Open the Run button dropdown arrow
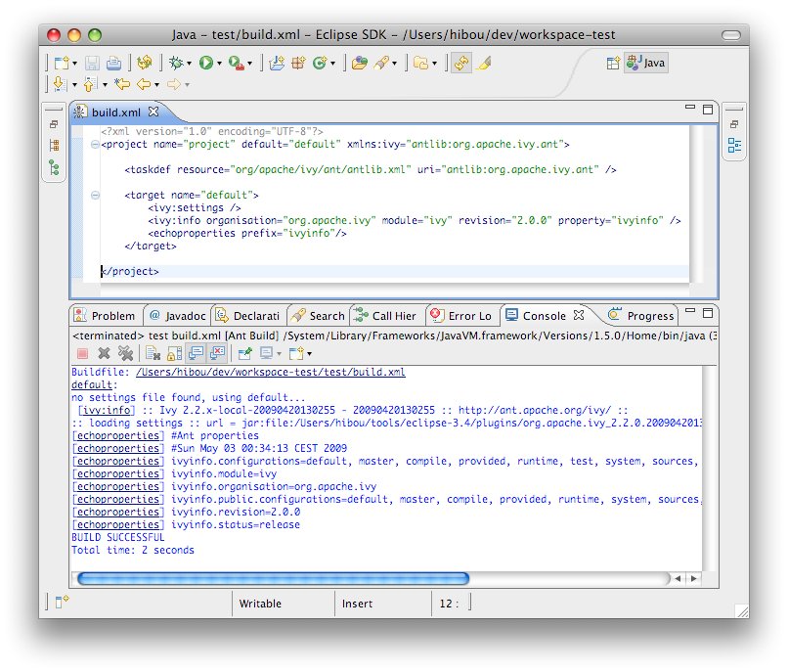Viewport: 788px width, 672px height. pos(220,64)
